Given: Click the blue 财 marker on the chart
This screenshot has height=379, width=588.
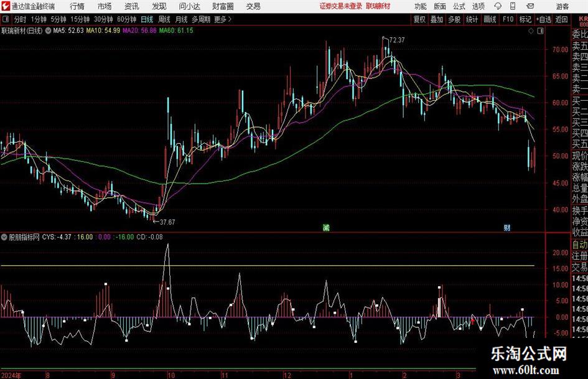Looking at the screenshot, I should coord(507,227).
